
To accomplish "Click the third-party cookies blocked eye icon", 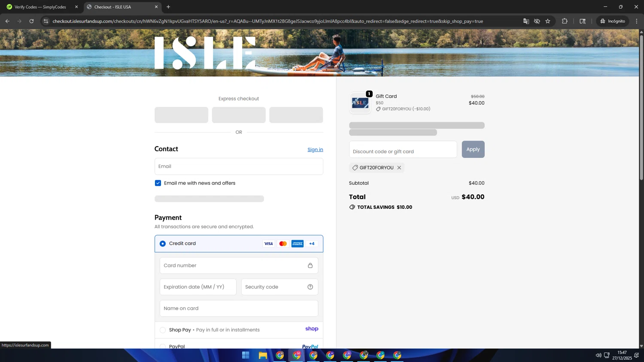I will (x=537, y=21).
